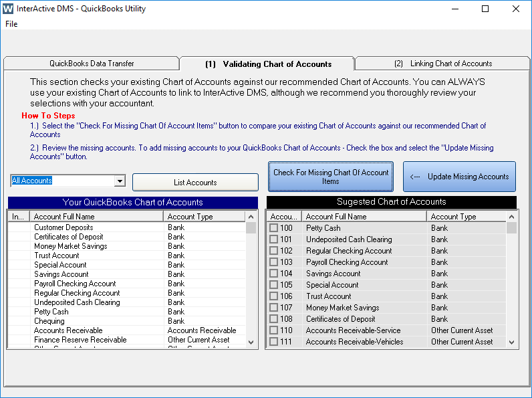This screenshot has width=532, height=398.
Task: Sort QuickBooks list by Account Full Name header
Action: tap(97, 217)
